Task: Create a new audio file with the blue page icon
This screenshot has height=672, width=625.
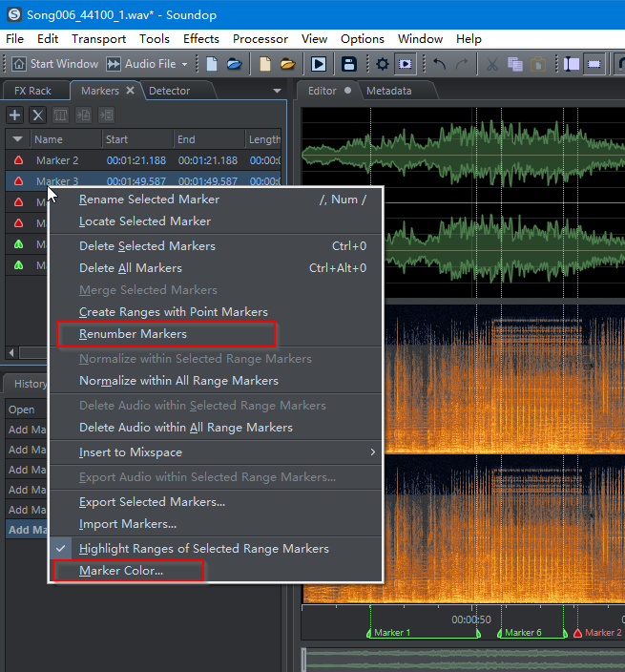Action: click(x=212, y=64)
